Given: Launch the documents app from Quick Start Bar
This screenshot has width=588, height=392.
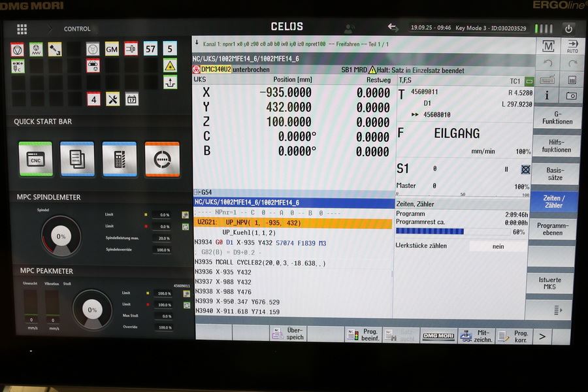Looking at the screenshot, I should pyautogui.click(x=77, y=159).
